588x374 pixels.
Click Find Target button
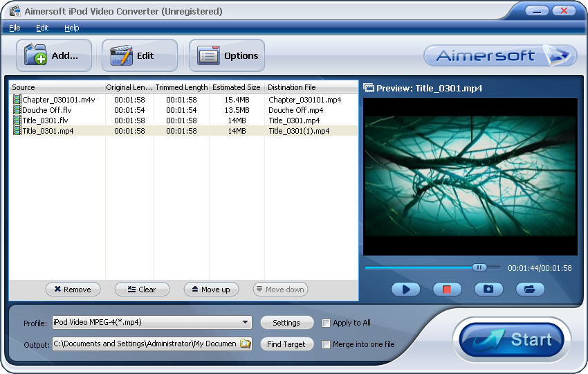[286, 344]
